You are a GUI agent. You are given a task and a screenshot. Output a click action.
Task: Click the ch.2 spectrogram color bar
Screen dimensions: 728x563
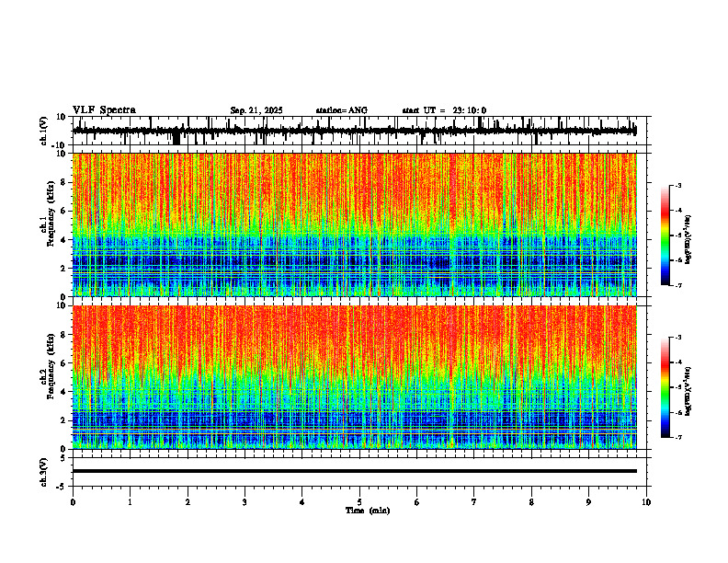pyautogui.click(x=665, y=387)
